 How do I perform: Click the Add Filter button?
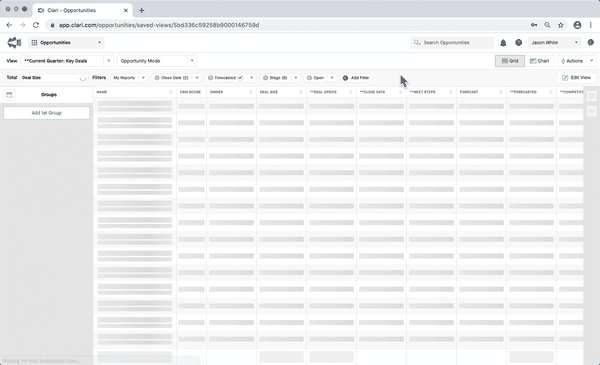[356, 78]
